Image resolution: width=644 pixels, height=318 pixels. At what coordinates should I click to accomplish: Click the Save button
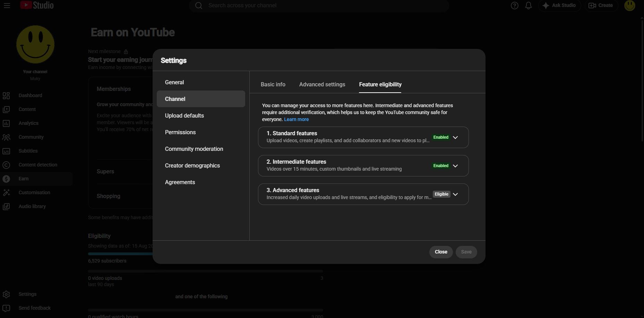[466, 252]
